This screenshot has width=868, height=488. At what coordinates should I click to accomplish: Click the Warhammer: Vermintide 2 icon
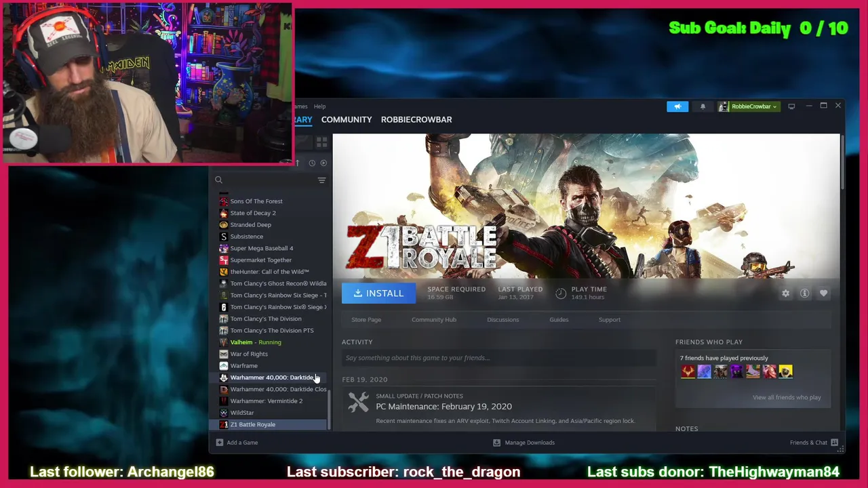click(224, 401)
